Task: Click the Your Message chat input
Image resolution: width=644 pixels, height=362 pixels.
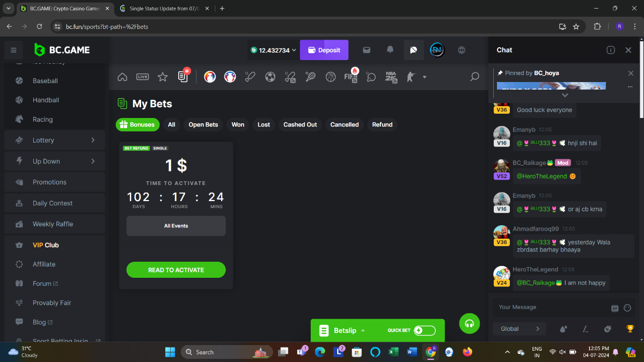Action: click(x=550, y=307)
